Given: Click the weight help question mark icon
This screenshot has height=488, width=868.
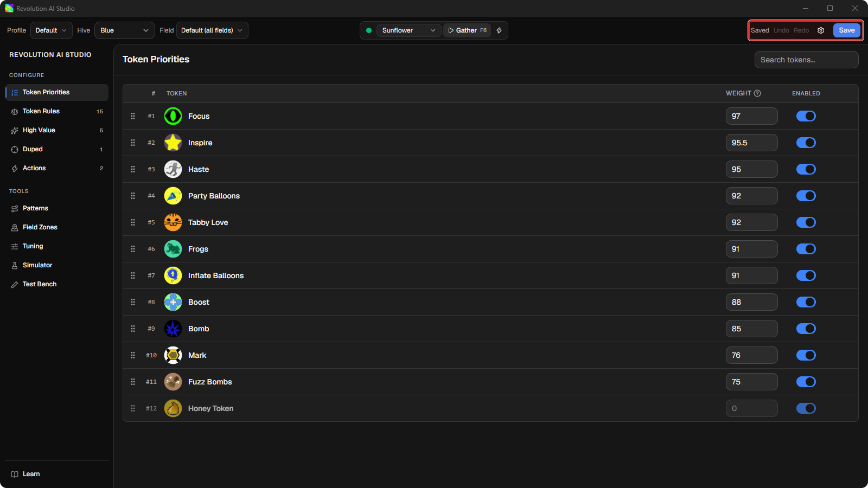Looking at the screenshot, I should click(x=757, y=93).
